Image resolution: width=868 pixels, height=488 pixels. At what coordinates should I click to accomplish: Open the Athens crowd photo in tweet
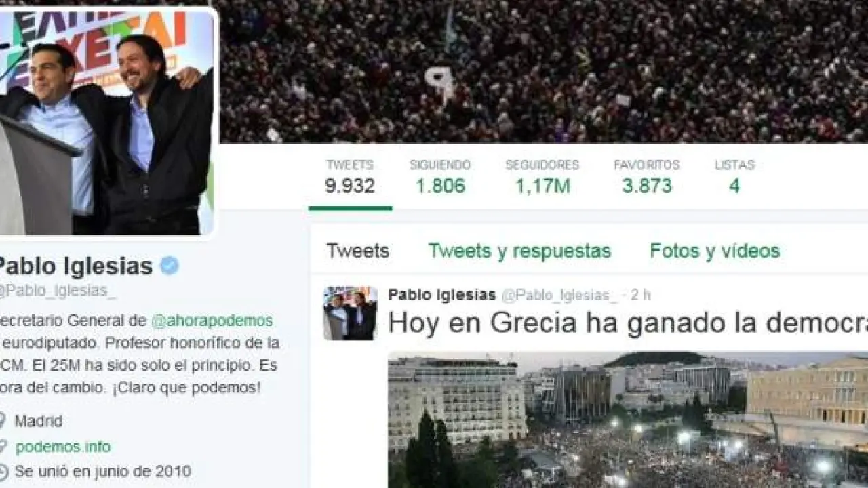[x=628, y=420]
